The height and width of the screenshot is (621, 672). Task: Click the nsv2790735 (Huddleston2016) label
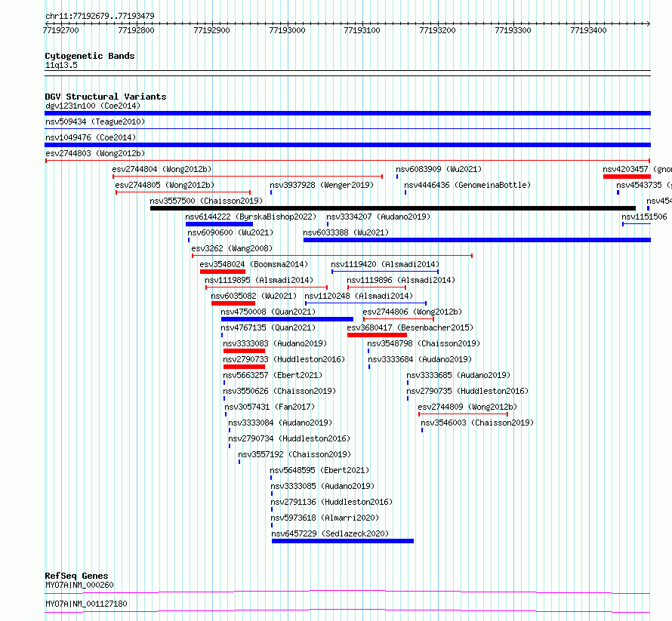point(467,391)
